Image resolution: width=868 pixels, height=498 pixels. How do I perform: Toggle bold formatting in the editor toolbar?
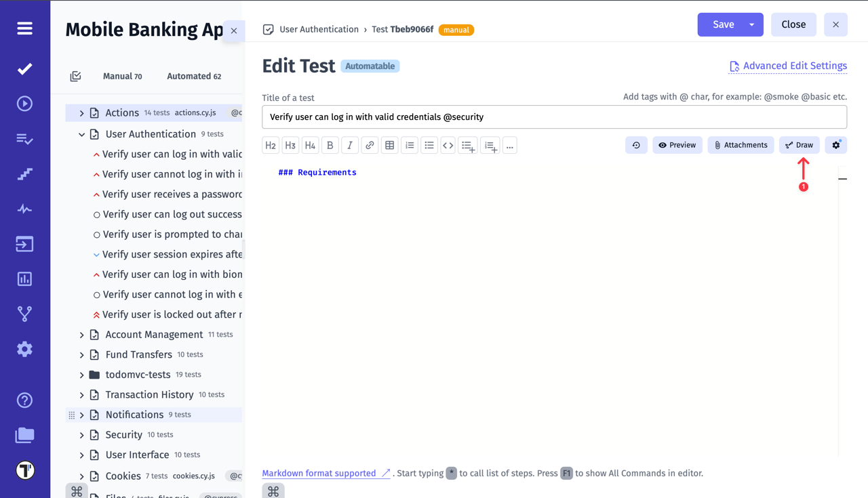(x=330, y=144)
